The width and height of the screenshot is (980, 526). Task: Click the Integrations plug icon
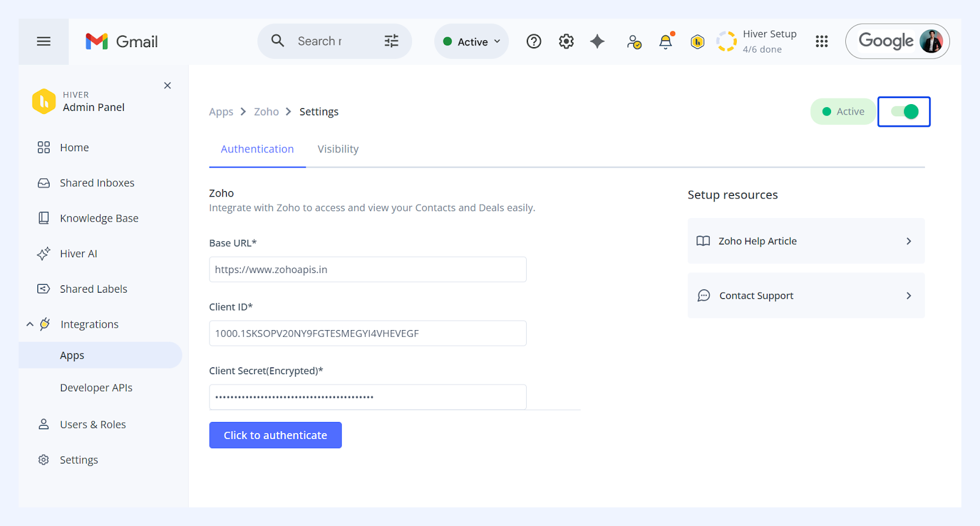[x=45, y=324]
